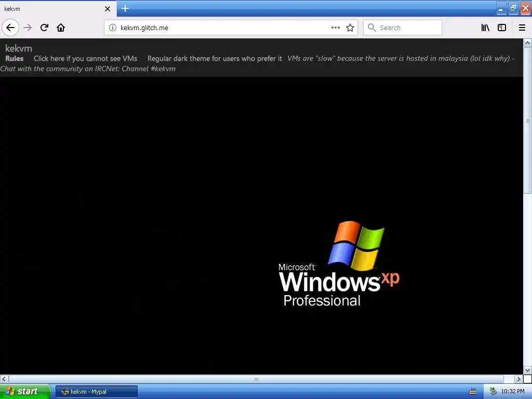
Task: Switch to regular dark theme link
Action: click(215, 58)
